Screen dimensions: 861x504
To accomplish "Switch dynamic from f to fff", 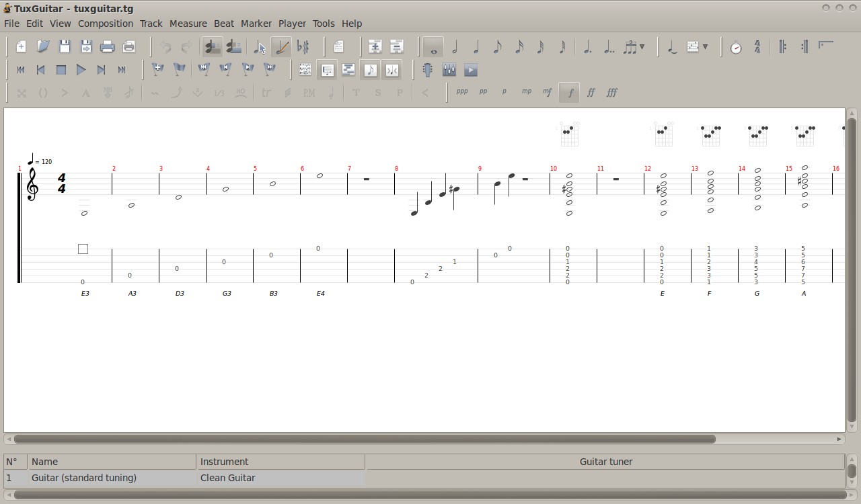I will click(611, 92).
